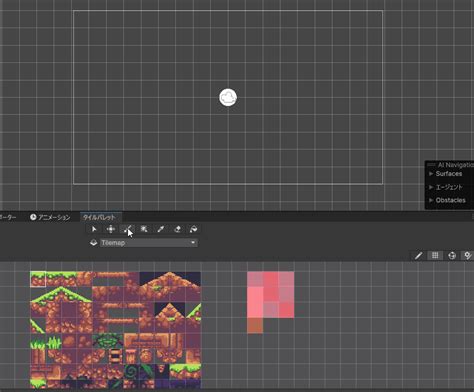This screenshot has height=392, width=474.
Task: Pick the green vine wreath tile in the palette
Action: 108,341
